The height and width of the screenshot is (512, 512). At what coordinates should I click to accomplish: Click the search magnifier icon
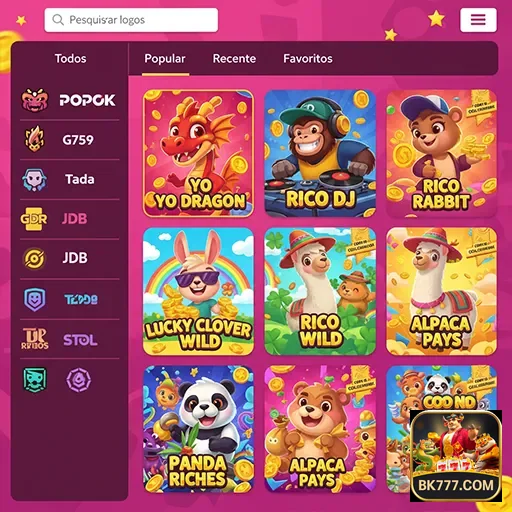coord(58,20)
